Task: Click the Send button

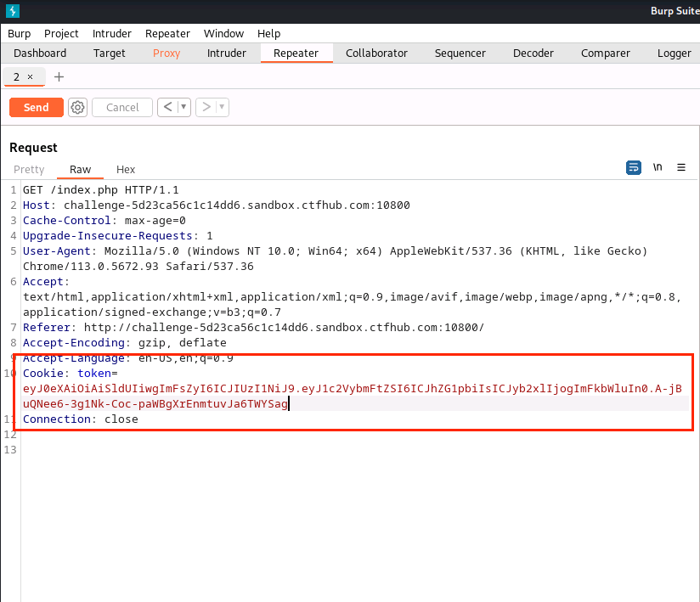Action: (37, 108)
